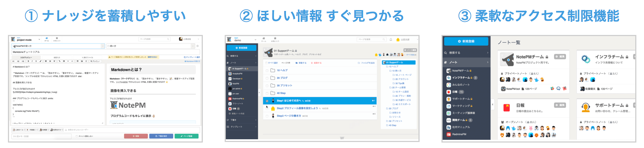Open project mode team dropdown
Image resolution: width=644 pixels, height=148 pixels.
pyautogui.click(x=39, y=40)
